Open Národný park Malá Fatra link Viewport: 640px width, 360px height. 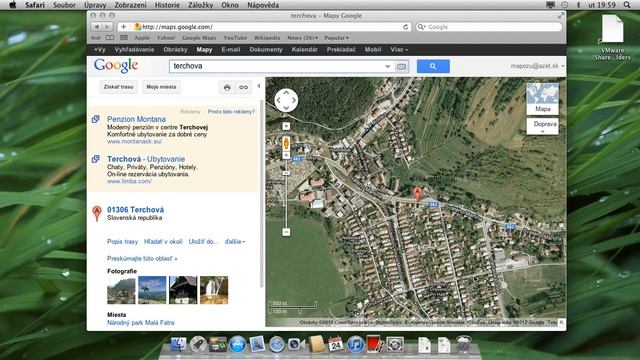pos(140,322)
